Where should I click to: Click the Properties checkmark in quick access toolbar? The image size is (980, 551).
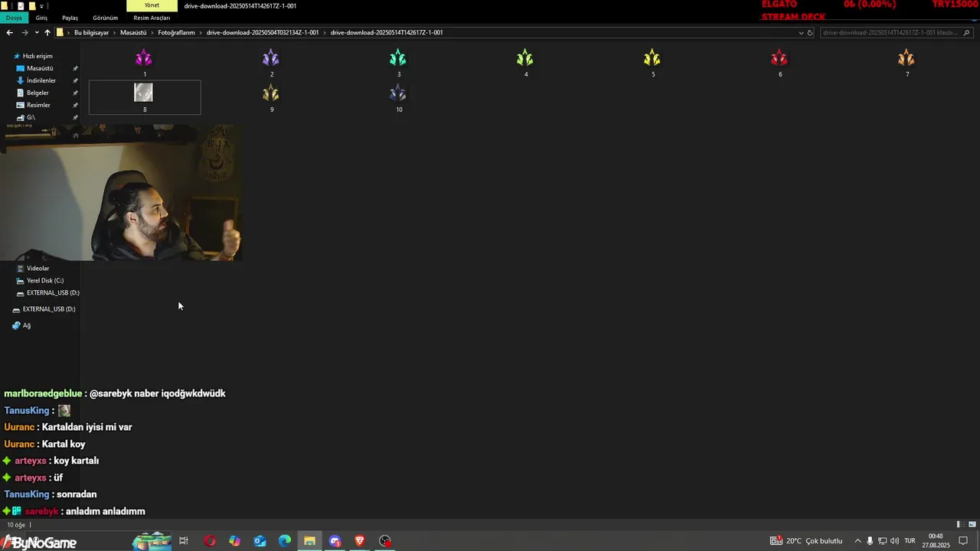(x=21, y=5)
